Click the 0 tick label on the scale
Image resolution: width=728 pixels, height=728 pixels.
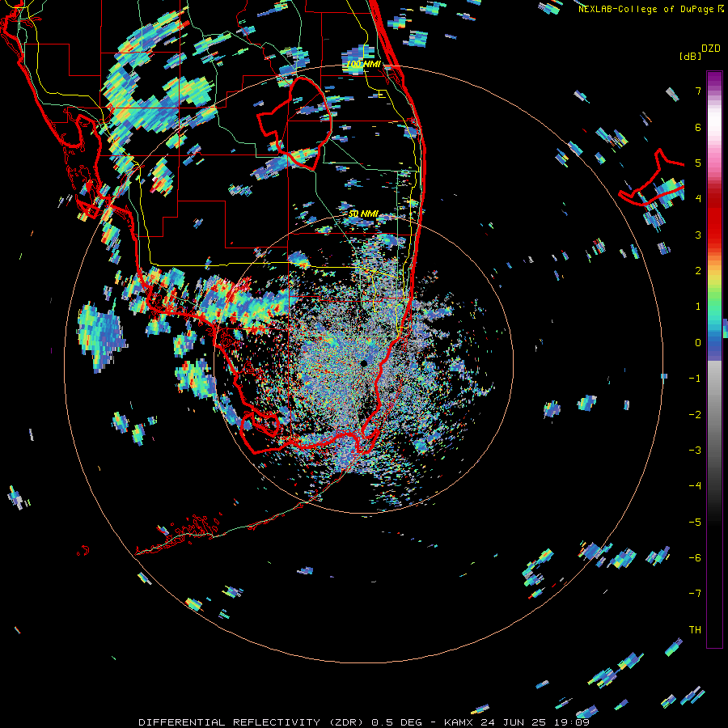click(x=698, y=343)
